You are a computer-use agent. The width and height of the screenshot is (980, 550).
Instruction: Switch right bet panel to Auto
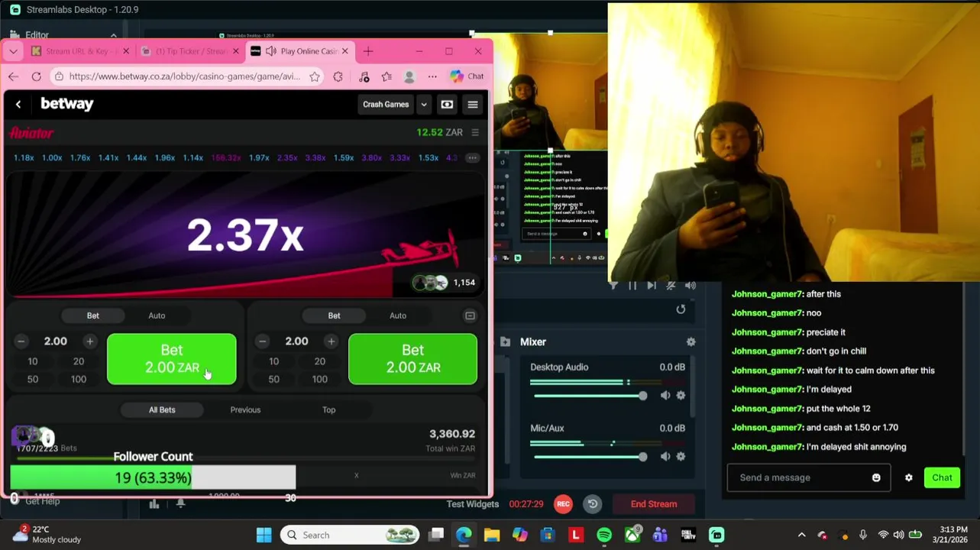tap(398, 315)
